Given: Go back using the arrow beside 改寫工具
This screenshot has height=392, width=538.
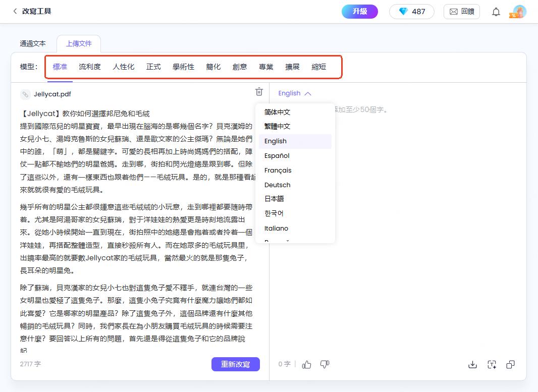Looking at the screenshot, I should click(x=15, y=11).
